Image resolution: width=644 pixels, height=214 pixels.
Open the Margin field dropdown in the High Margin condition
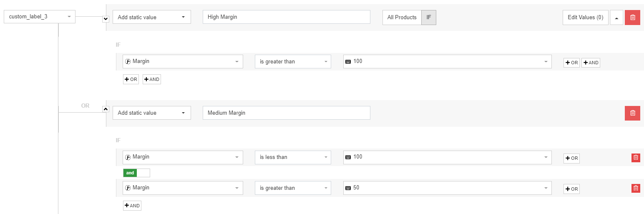tap(183, 62)
